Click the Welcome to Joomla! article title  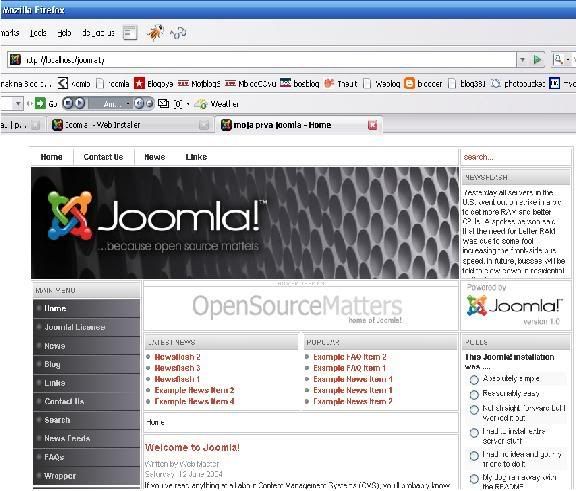(192, 448)
